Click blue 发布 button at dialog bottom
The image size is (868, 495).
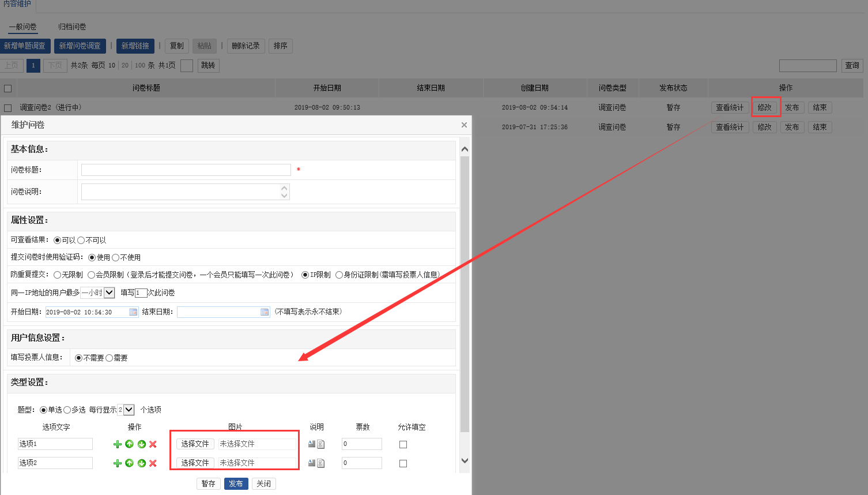click(x=236, y=483)
